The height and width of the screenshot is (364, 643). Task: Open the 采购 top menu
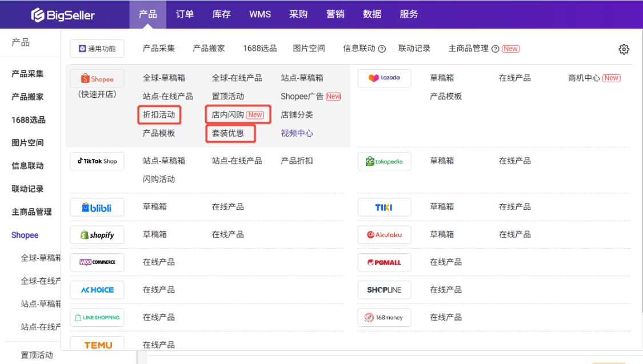[298, 14]
